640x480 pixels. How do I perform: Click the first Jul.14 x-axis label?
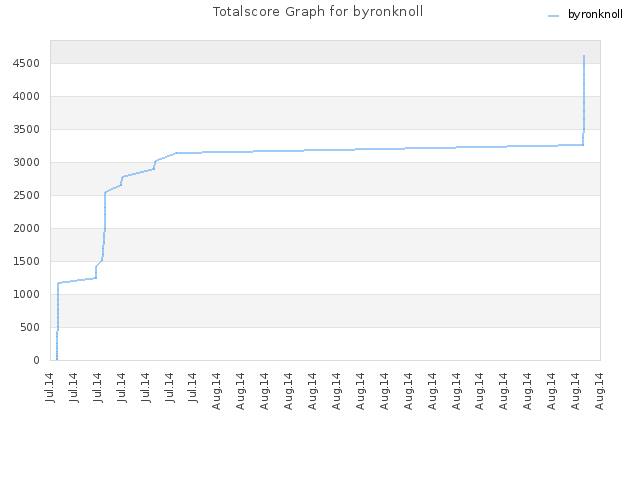click(x=50, y=387)
